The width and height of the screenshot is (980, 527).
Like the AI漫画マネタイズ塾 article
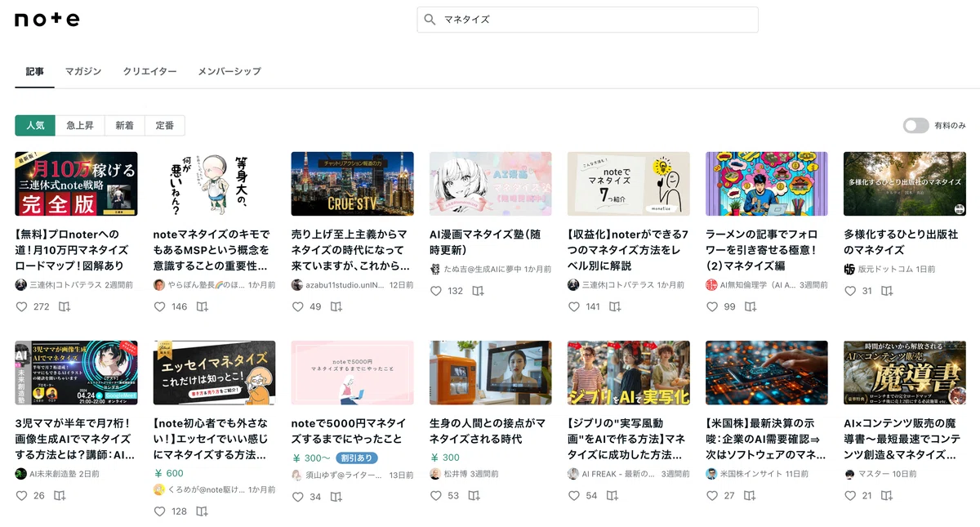(x=436, y=291)
